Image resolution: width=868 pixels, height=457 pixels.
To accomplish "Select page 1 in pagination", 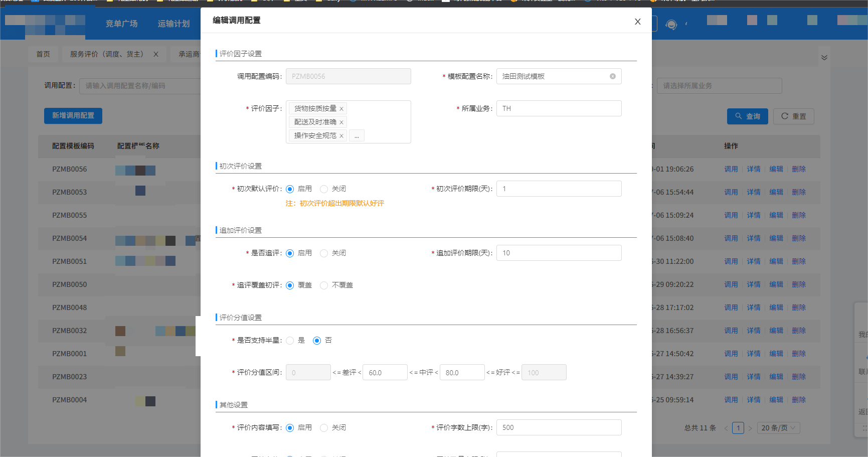I will 738,428.
